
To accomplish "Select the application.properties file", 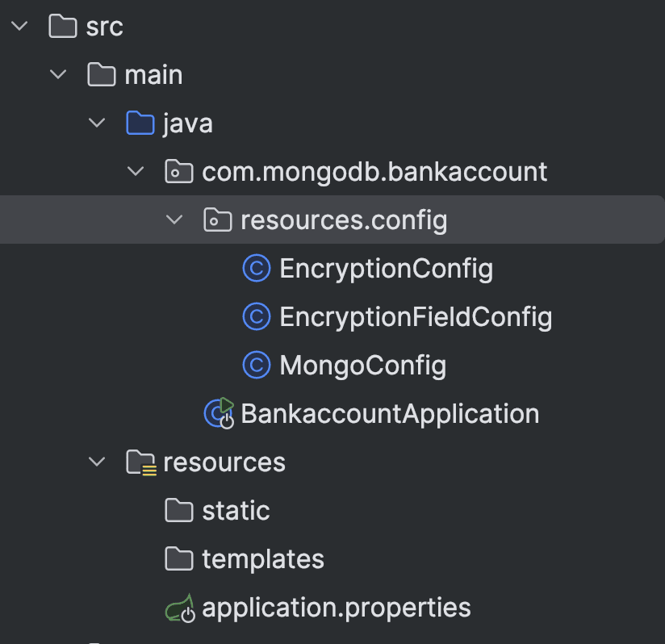I will tap(336, 608).
